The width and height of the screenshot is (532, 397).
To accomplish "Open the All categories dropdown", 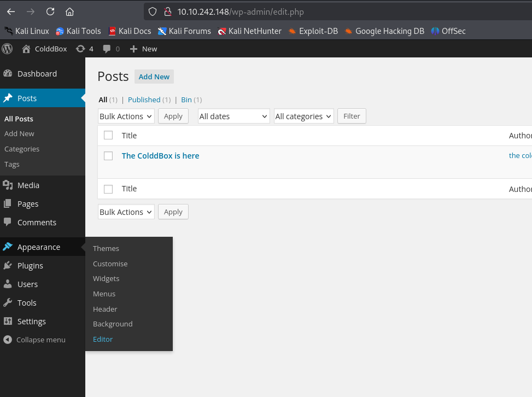I will coord(303,116).
